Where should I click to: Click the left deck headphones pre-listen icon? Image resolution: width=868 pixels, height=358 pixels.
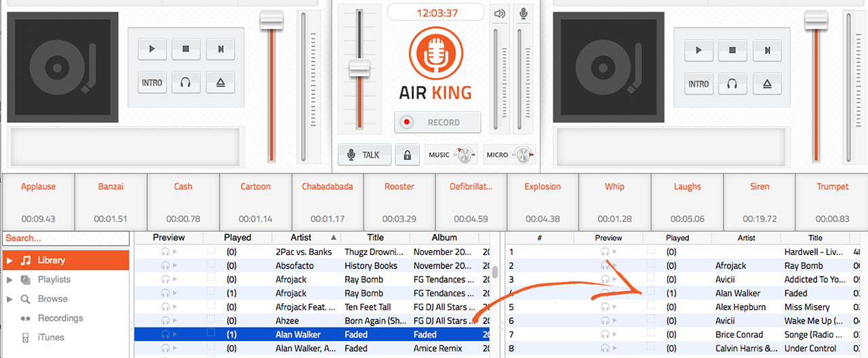click(x=186, y=83)
